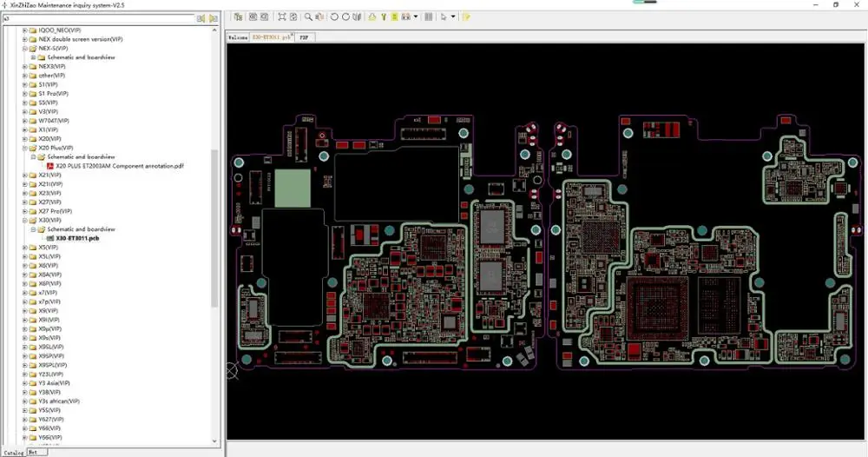This screenshot has height=457, width=868.
Task: Expand the Y3 Asia(VIP) folder
Action: [25, 383]
